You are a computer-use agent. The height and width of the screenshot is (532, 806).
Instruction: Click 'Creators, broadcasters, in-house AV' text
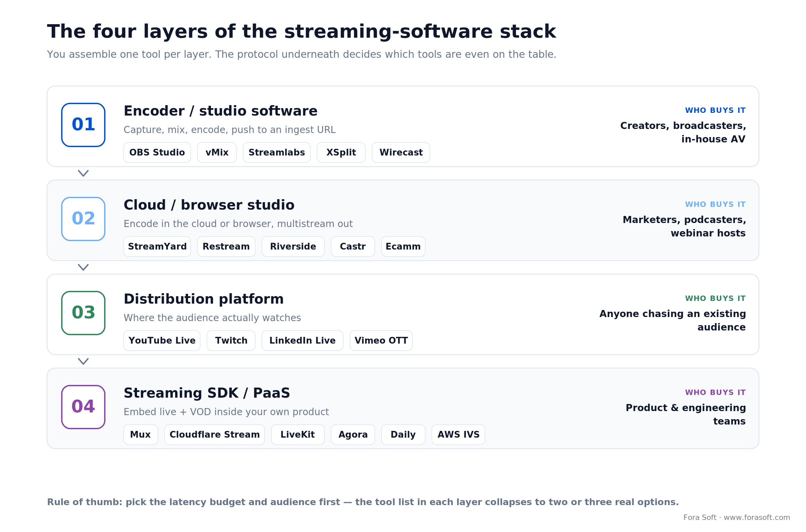tap(683, 133)
